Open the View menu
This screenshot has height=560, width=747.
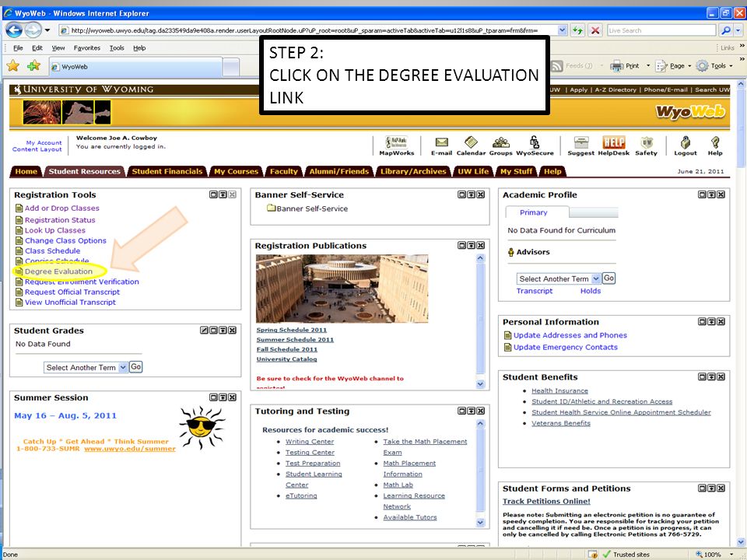58,48
